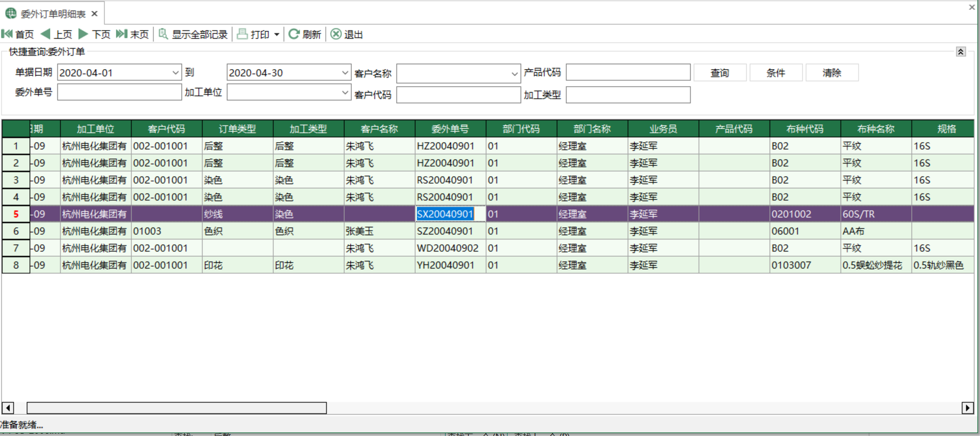Expand the 客户名称 combo box

click(x=515, y=74)
